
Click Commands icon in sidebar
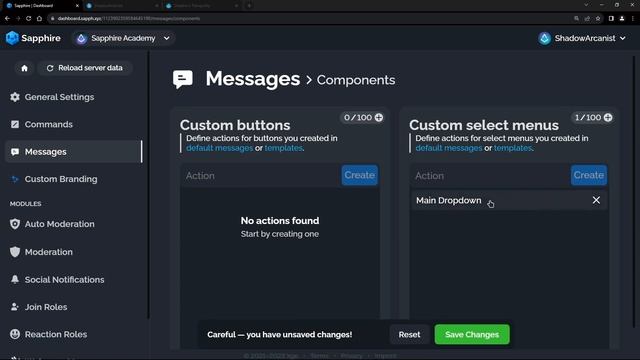15,124
